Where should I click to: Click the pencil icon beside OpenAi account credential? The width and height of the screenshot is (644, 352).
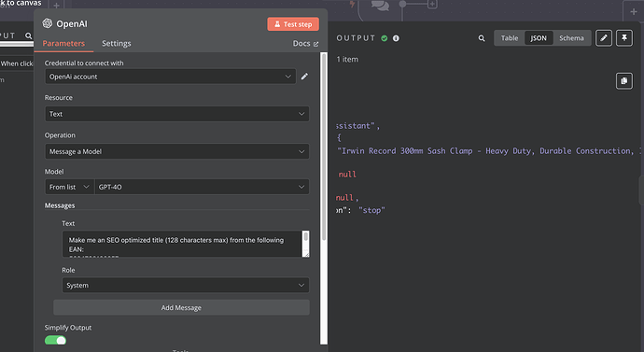click(x=304, y=77)
